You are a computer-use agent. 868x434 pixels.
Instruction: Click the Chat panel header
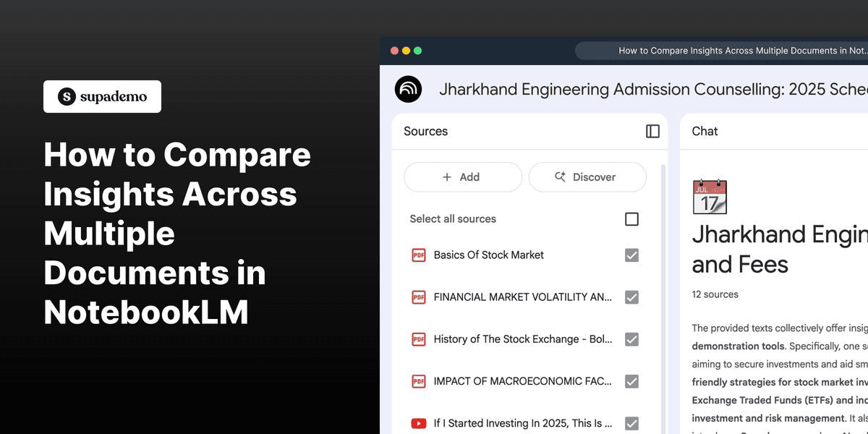[x=705, y=131]
